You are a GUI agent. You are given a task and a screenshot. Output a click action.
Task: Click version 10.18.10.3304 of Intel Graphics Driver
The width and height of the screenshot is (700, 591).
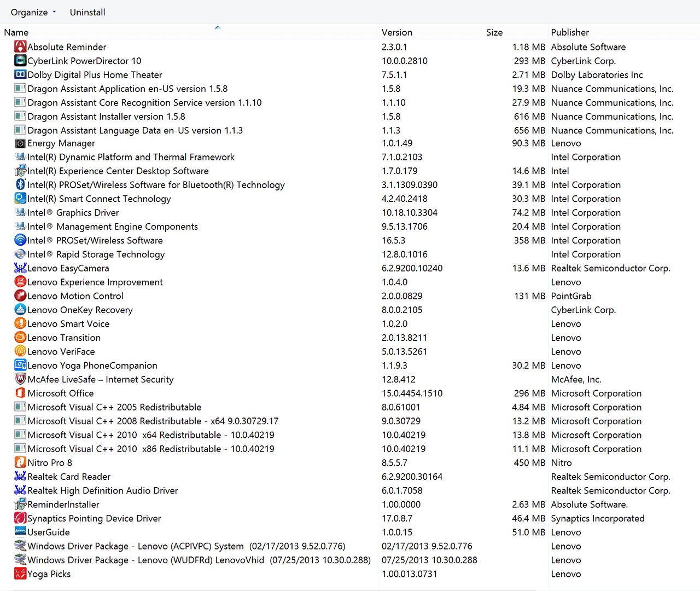tap(410, 213)
